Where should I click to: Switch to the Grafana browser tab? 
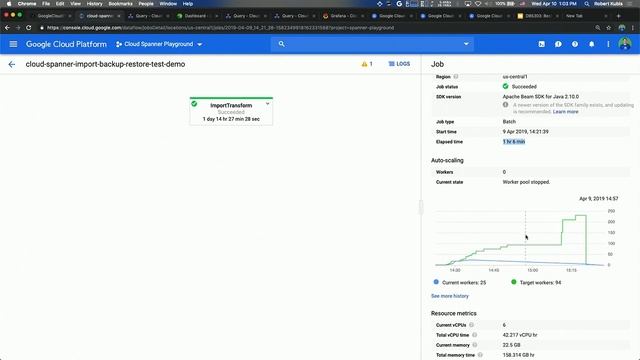coord(344,16)
